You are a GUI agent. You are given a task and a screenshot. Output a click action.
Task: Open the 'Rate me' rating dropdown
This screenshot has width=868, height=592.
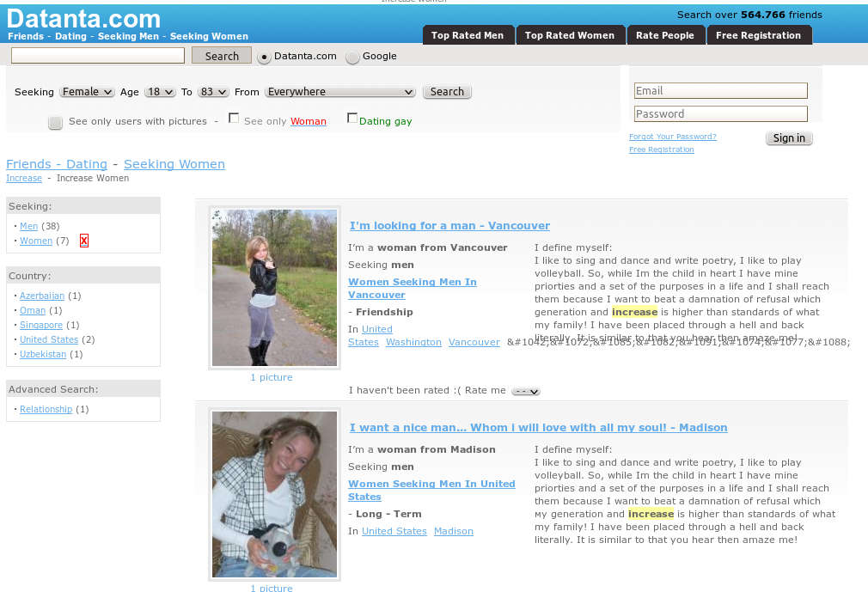(x=525, y=392)
